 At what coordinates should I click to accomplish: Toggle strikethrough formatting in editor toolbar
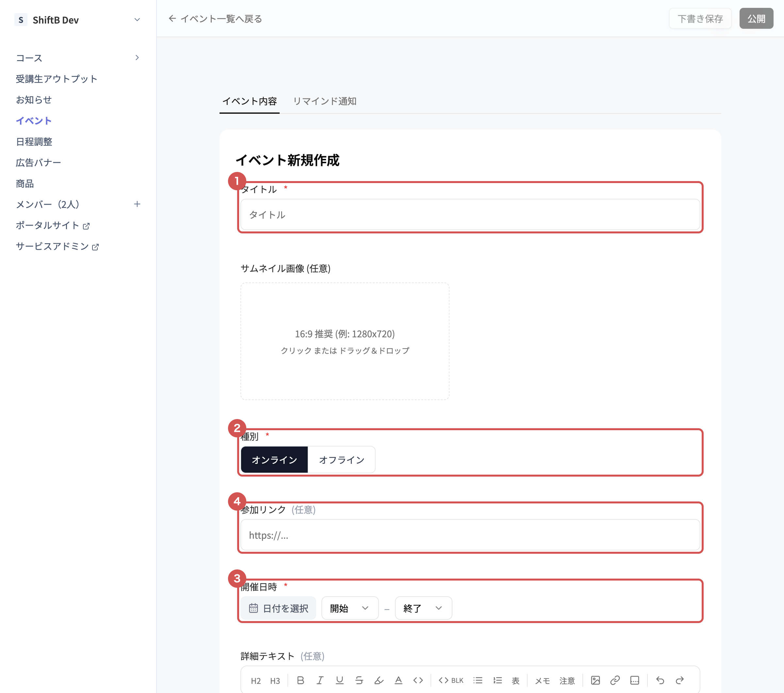coord(359,680)
